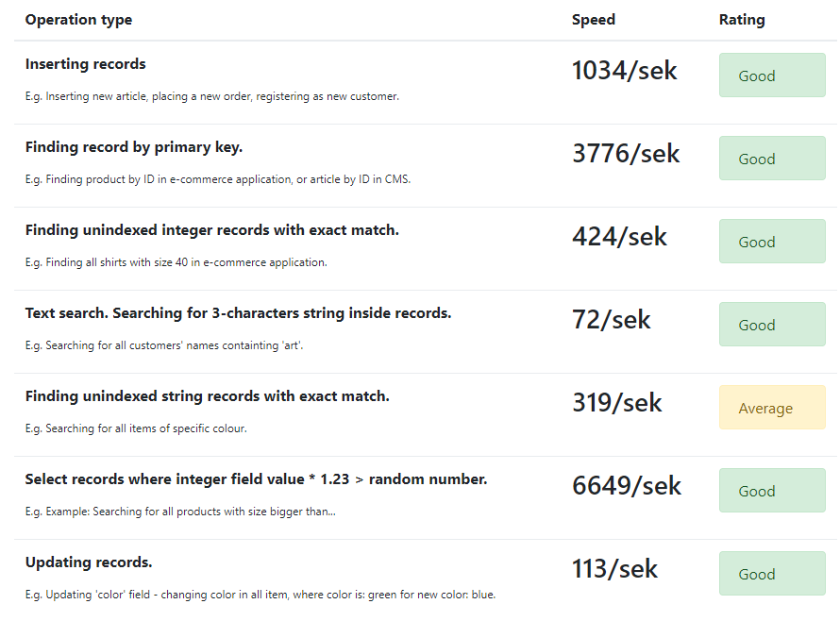Click the Good rating for Inserting records
This screenshot has height=621, width=840.
772,75
